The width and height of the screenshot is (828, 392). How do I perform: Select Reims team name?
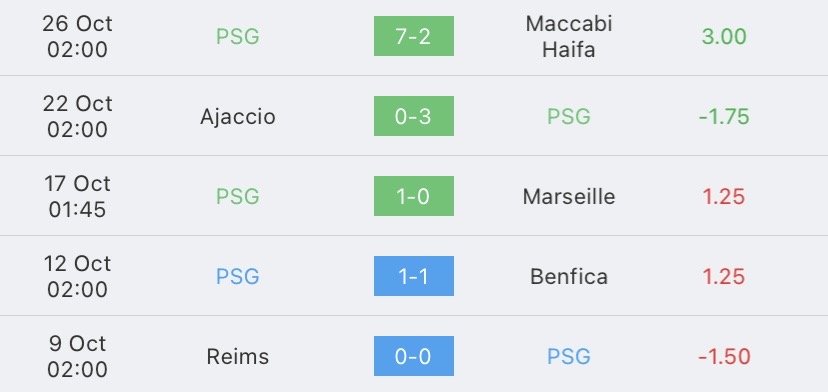[238, 357]
